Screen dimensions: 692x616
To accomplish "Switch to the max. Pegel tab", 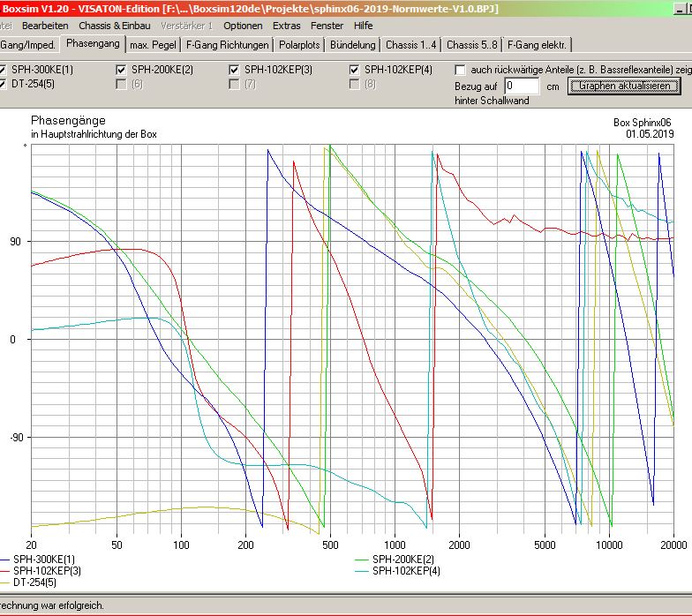I will 154,44.
